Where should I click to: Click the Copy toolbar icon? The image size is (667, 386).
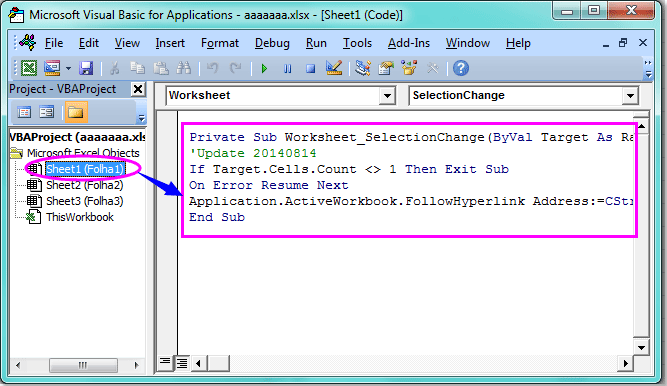[x=137, y=68]
